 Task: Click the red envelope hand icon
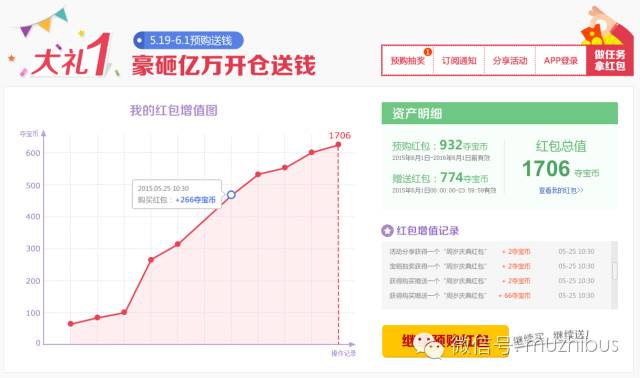click(x=602, y=27)
